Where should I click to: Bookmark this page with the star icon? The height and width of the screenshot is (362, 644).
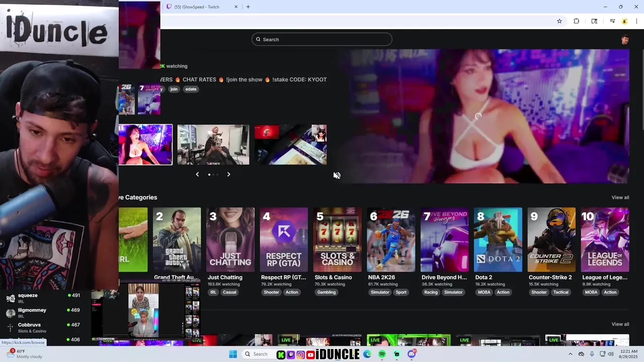point(559,21)
